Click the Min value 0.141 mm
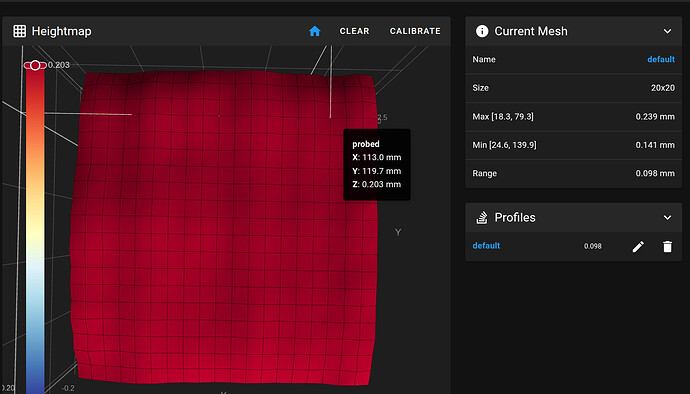 [x=655, y=145]
